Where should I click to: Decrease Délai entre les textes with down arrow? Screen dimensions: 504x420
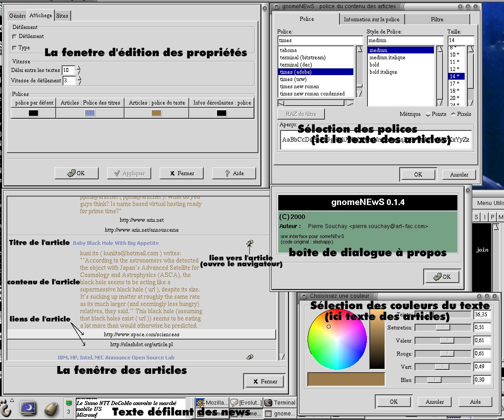[x=78, y=72]
